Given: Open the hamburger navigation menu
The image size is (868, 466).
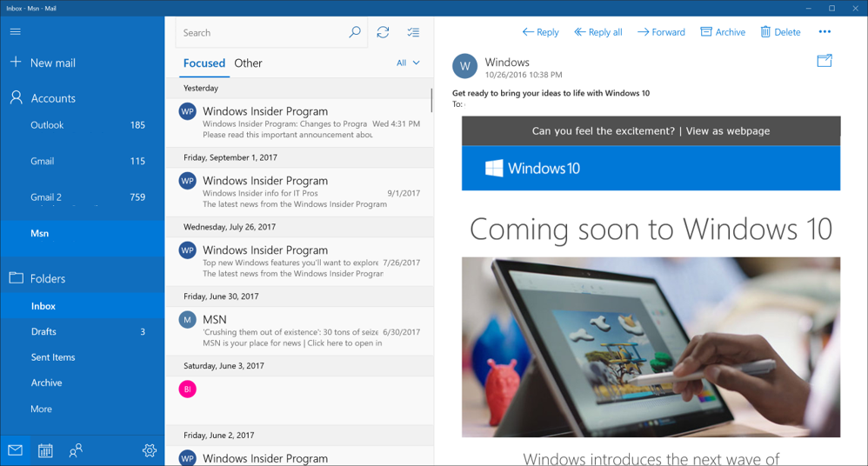Looking at the screenshot, I should click(15, 32).
